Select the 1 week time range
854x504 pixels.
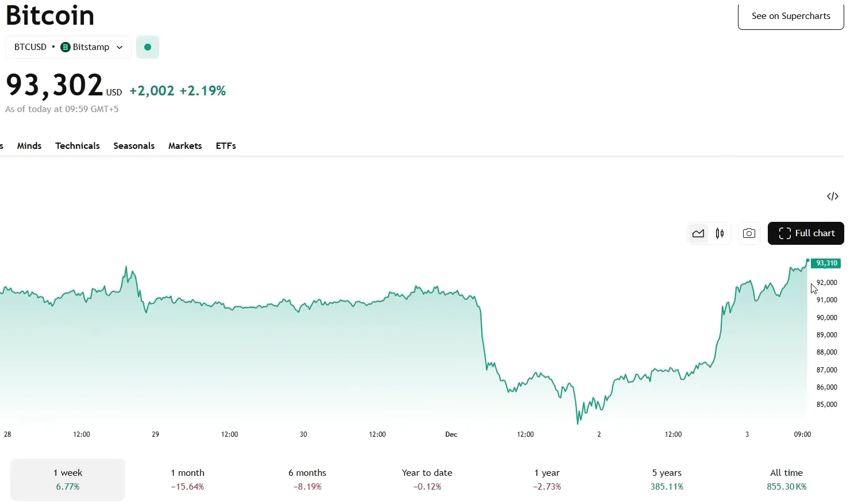[x=68, y=479]
